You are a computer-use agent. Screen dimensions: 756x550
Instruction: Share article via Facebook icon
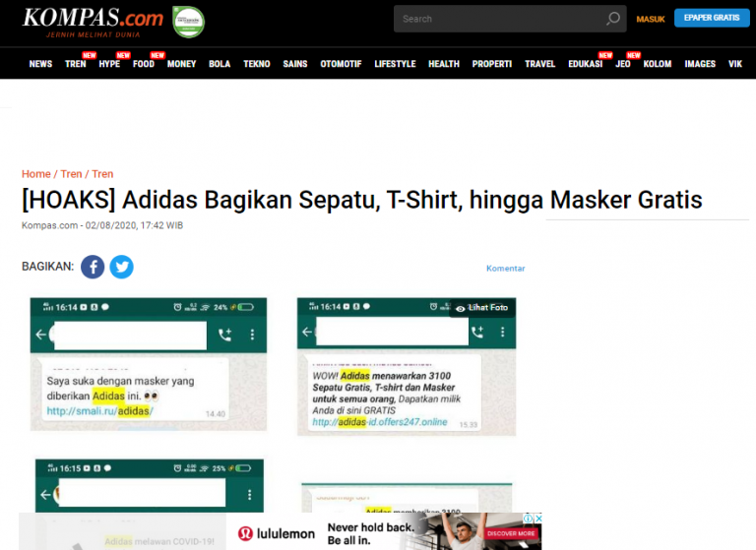[93, 267]
